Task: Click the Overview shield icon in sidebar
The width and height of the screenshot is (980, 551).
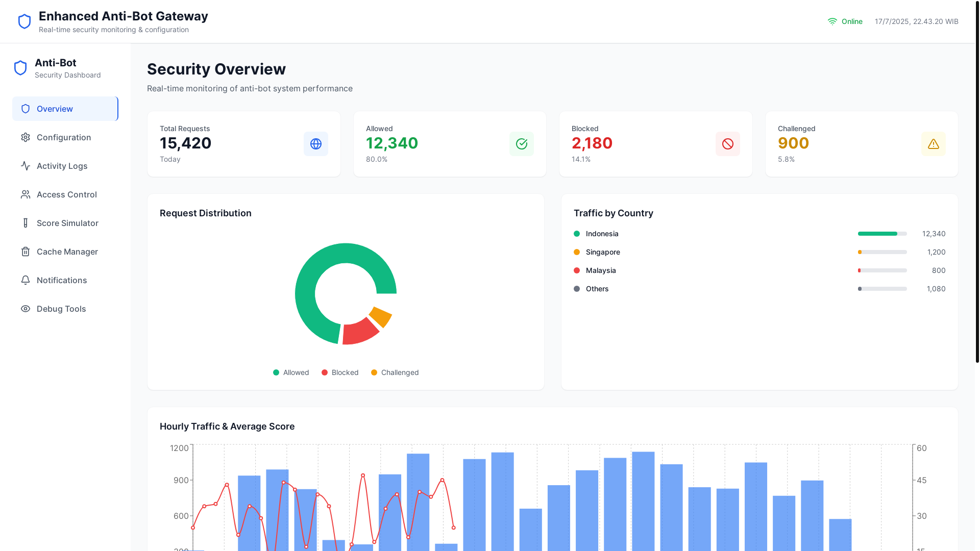Action: [26, 109]
